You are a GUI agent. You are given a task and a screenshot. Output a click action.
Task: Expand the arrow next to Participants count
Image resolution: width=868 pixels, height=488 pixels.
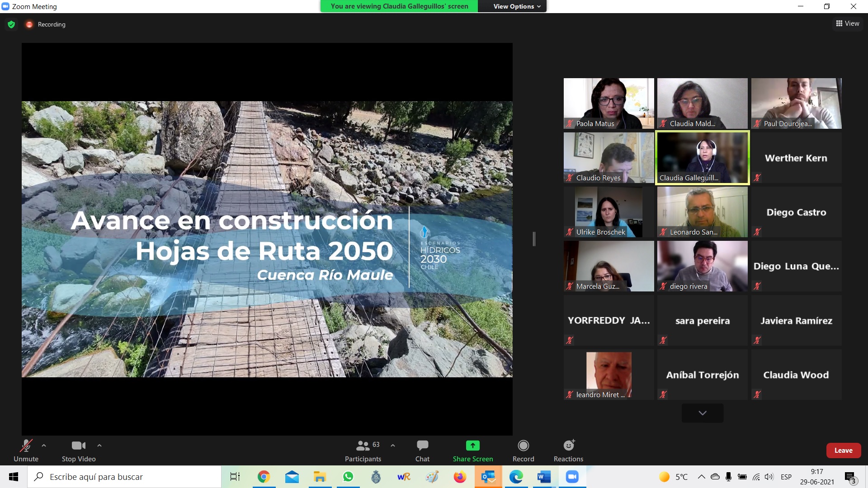click(393, 446)
